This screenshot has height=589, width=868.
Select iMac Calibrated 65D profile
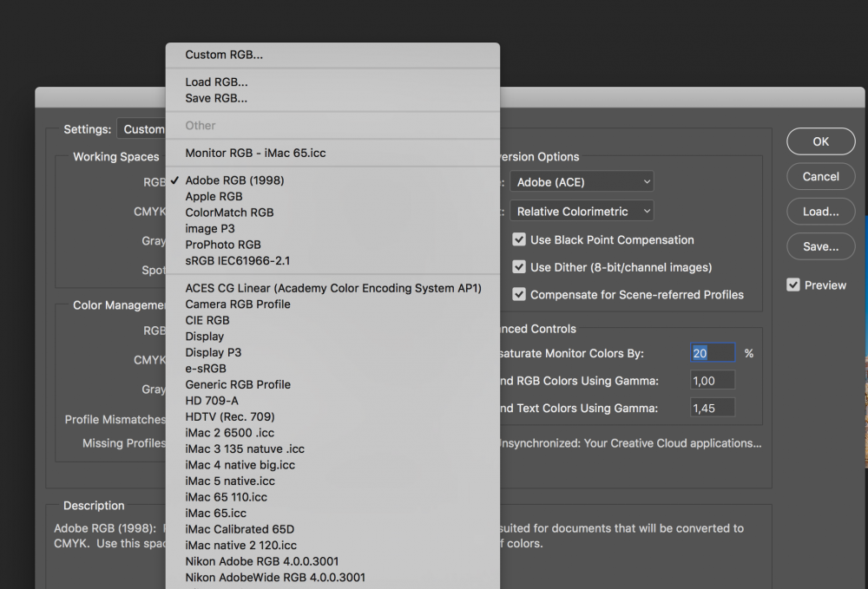[332, 529]
